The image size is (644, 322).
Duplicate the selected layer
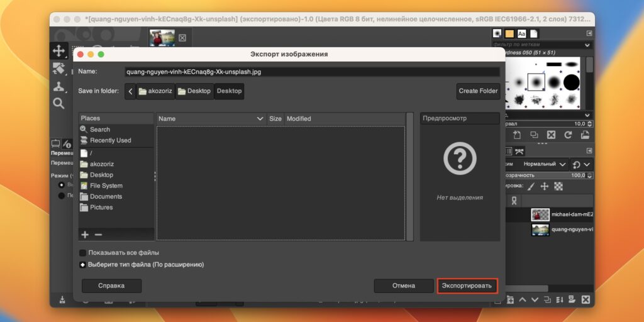[547, 299]
